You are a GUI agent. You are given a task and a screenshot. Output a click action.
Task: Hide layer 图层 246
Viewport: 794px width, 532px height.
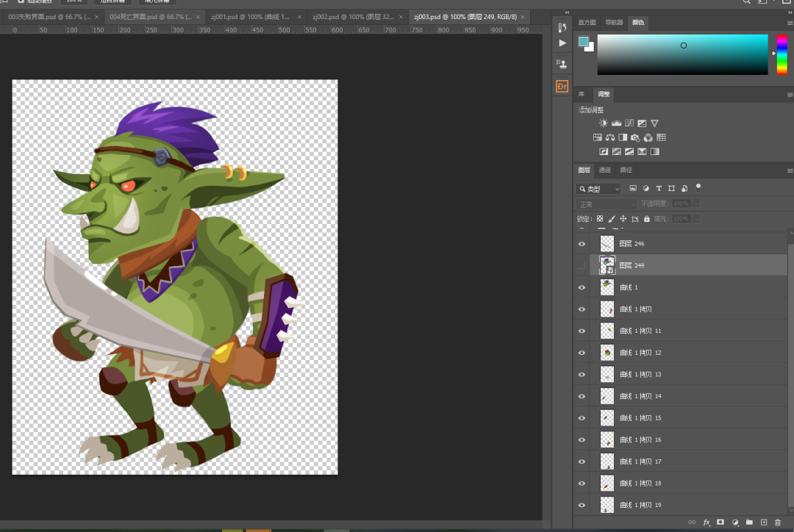click(x=582, y=244)
